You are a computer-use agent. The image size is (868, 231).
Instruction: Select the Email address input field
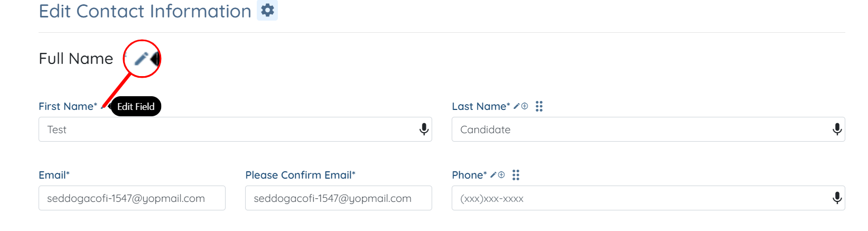pos(132,198)
